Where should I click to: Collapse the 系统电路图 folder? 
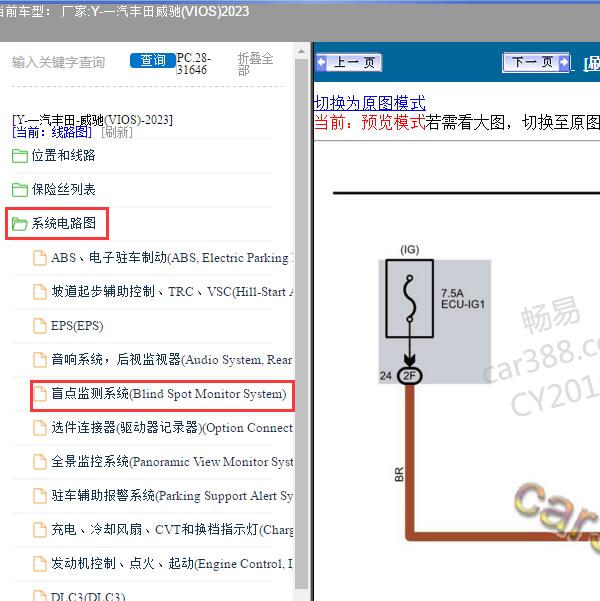[x=63, y=223]
